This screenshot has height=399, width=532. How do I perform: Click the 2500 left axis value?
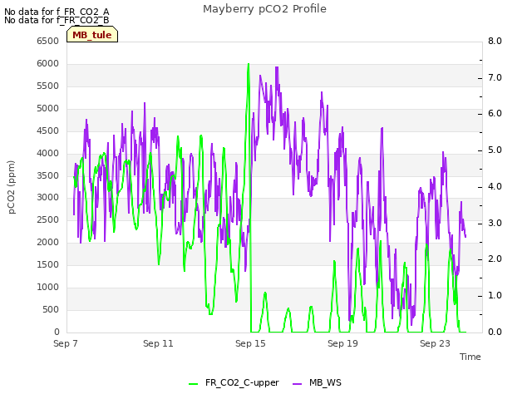(48, 219)
